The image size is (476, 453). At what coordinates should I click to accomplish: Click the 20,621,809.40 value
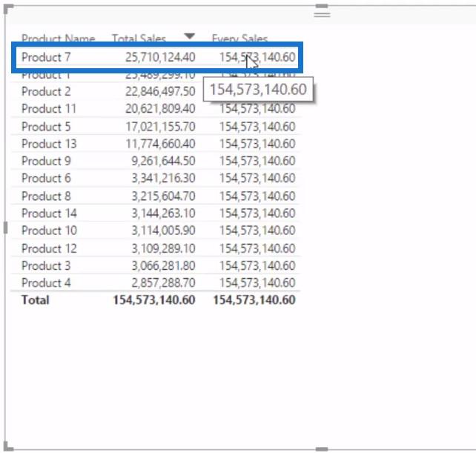(x=160, y=109)
